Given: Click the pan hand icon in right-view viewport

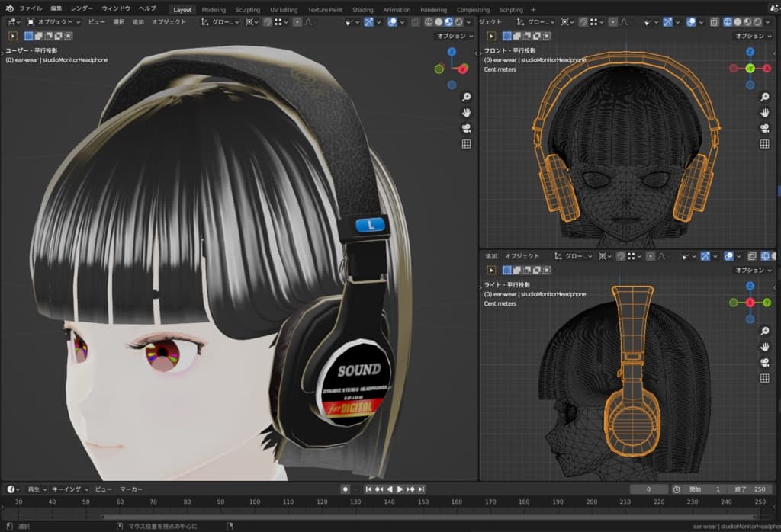Looking at the screenshot, I should [764, 347].
